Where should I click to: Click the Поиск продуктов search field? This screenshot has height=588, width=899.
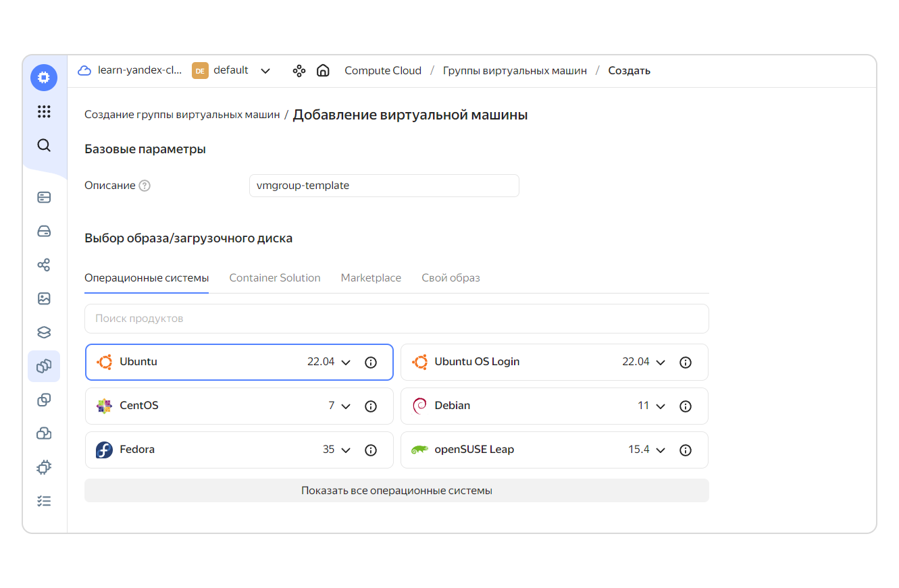click(396, 319)
